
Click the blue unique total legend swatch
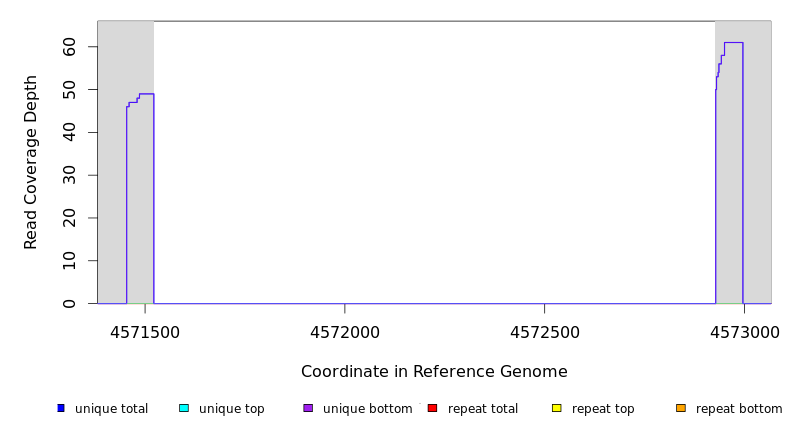pos(61,408)
